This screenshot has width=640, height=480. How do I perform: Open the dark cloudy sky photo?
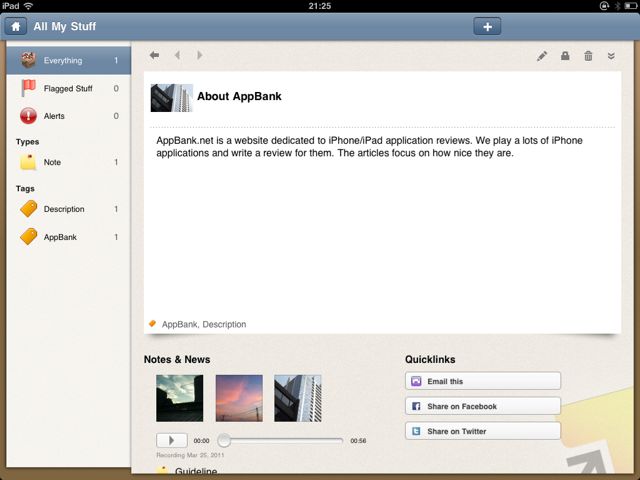tap(180, 398)
